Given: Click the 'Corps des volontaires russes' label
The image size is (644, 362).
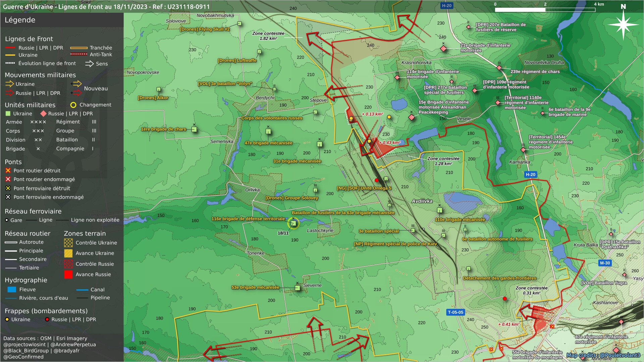Looking at the screenshot, I should [x=272, y=118].
